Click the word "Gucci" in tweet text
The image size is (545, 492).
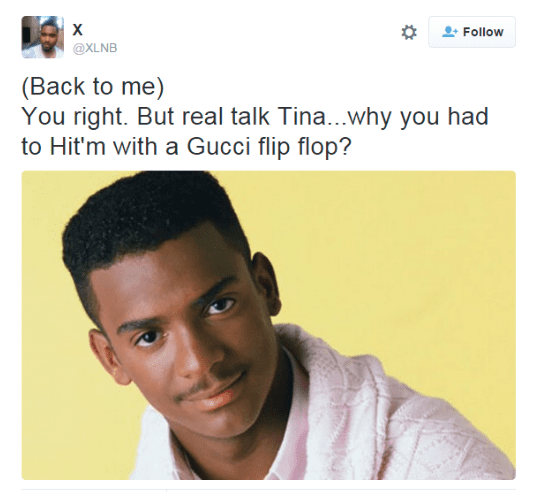coord(219,146)
